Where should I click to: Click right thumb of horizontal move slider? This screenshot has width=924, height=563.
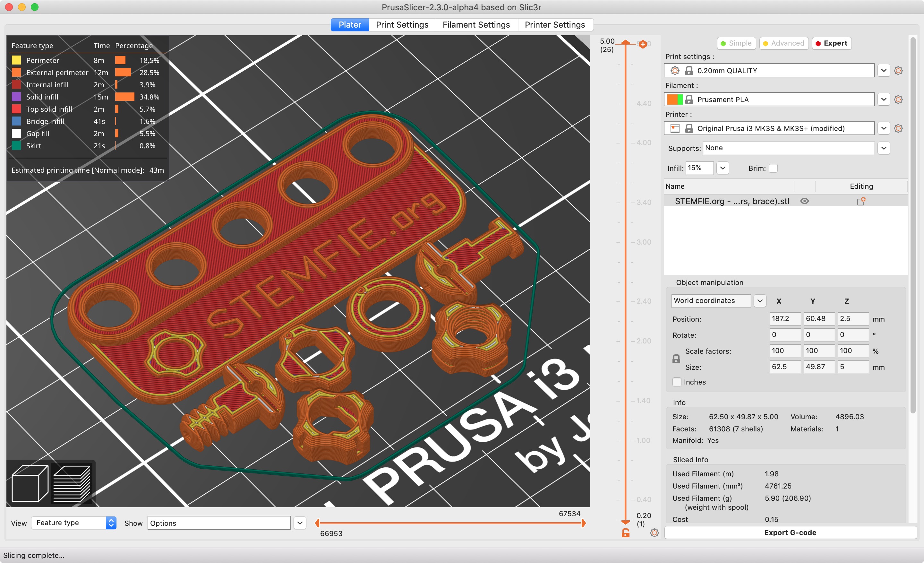point(584,523)
